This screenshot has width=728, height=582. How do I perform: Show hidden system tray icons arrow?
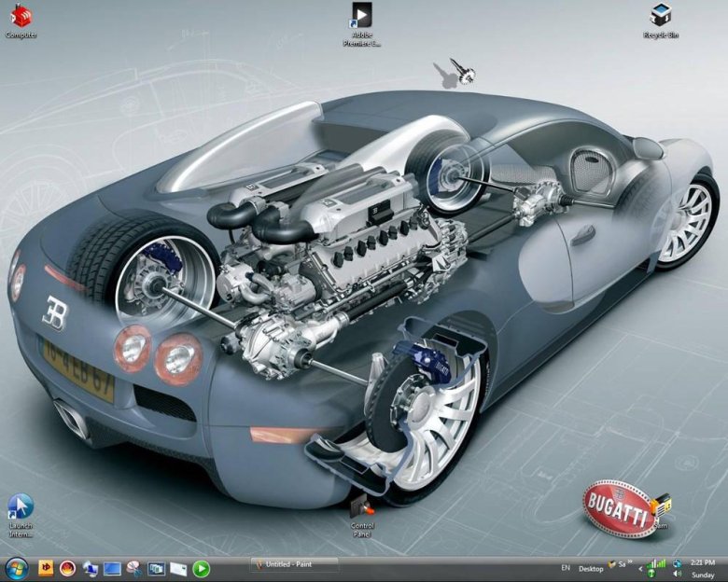coord(640,568)
